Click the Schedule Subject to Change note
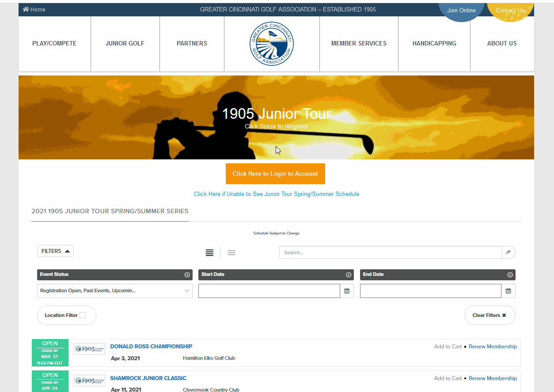Image resolution: width=554 pixels, height=392 pixels. click(276, 233)
